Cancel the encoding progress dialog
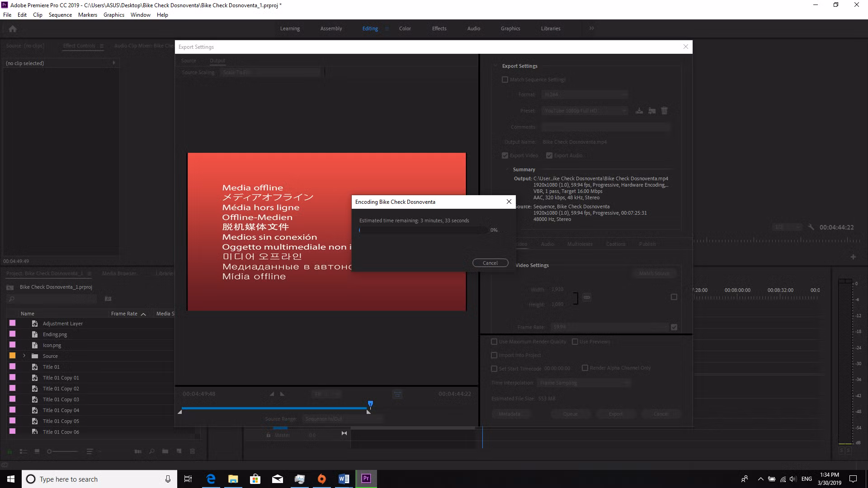Image resolution: width=868 pixels, height=488 pixels. (490, 263)
